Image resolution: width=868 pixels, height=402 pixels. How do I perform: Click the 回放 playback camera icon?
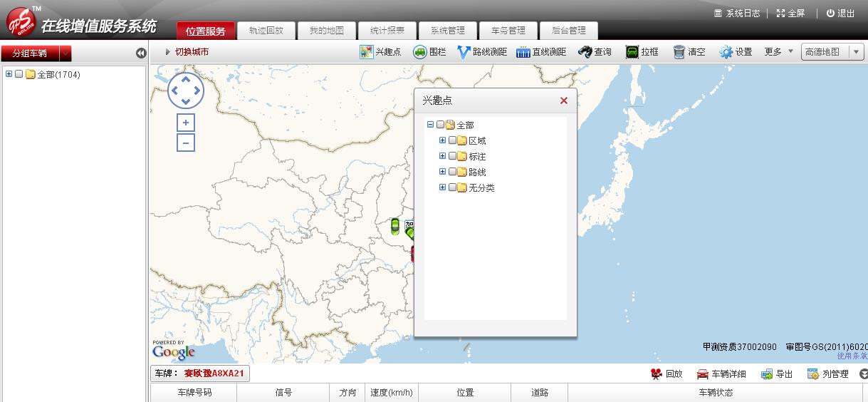pos(657,374)
